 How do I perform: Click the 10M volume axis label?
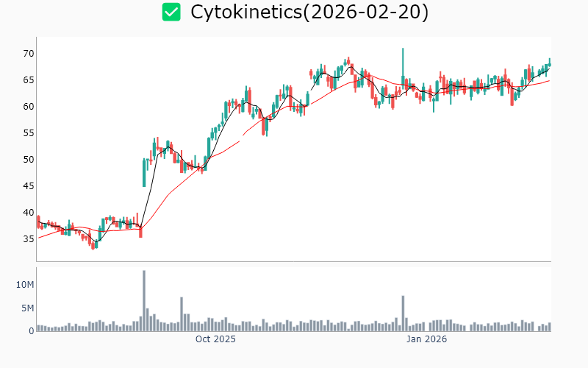[x=25, y=284]
